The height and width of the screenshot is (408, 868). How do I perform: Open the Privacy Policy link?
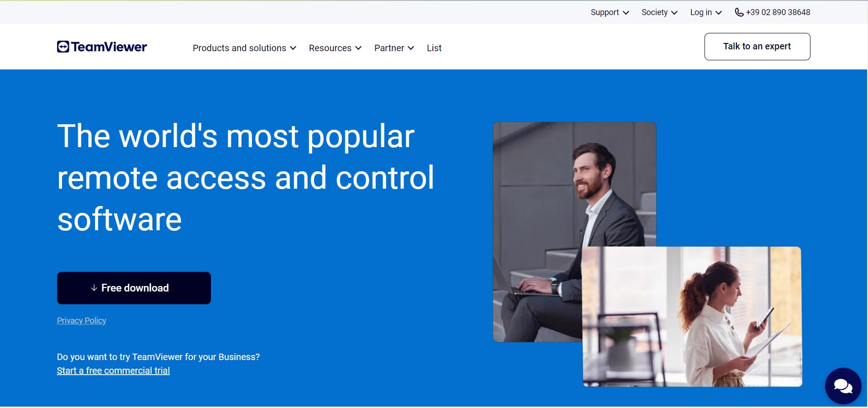(81, 321)
